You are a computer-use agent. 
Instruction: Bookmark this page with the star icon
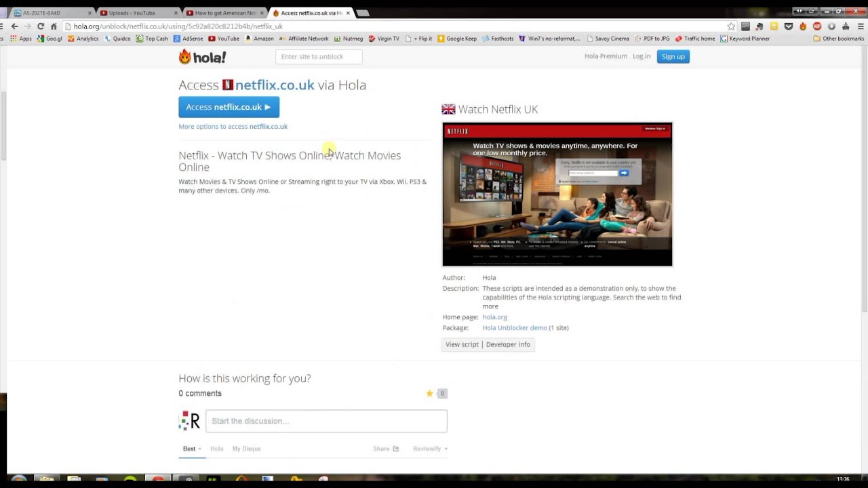click(731, 26)
